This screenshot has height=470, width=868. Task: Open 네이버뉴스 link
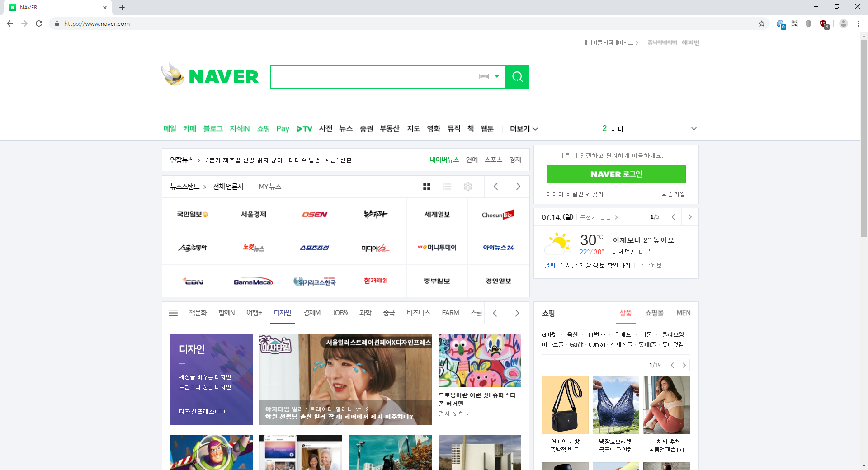click(x=444, y=160)
